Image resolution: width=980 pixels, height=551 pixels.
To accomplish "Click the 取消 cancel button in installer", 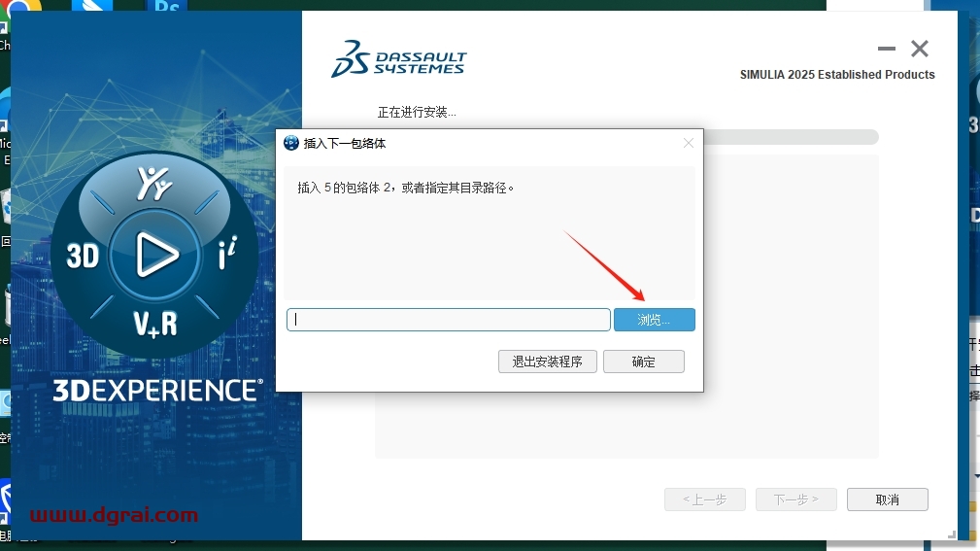I will click(x=887, y=499).
